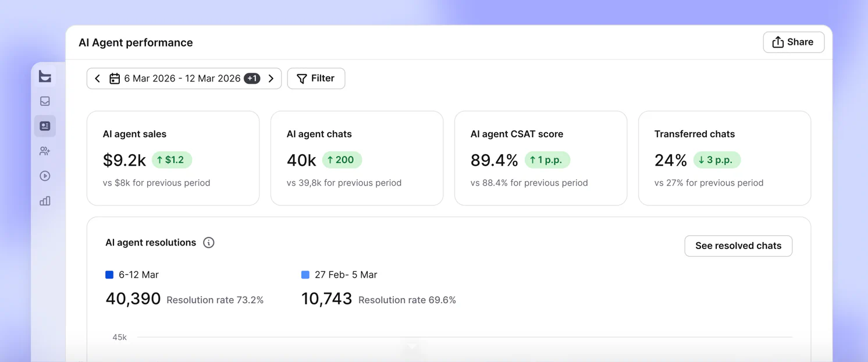
Task: Click the Share button
Action: point(794,42)
